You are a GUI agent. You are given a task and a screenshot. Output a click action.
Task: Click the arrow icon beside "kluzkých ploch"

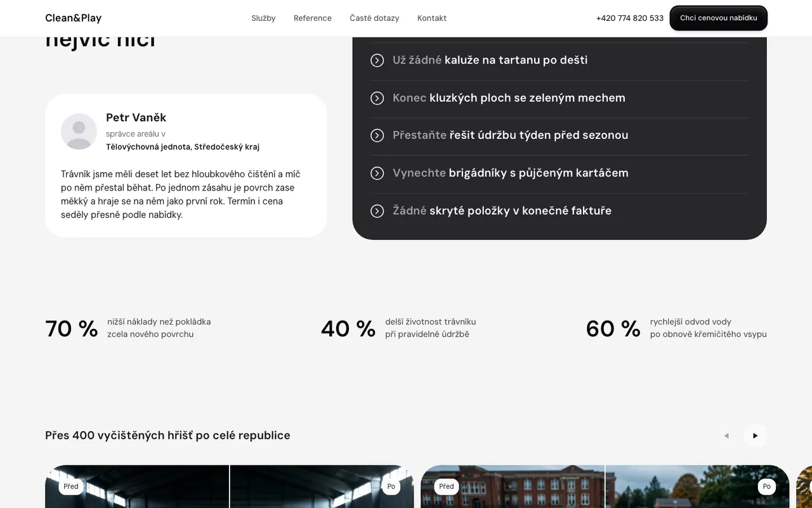377,98
